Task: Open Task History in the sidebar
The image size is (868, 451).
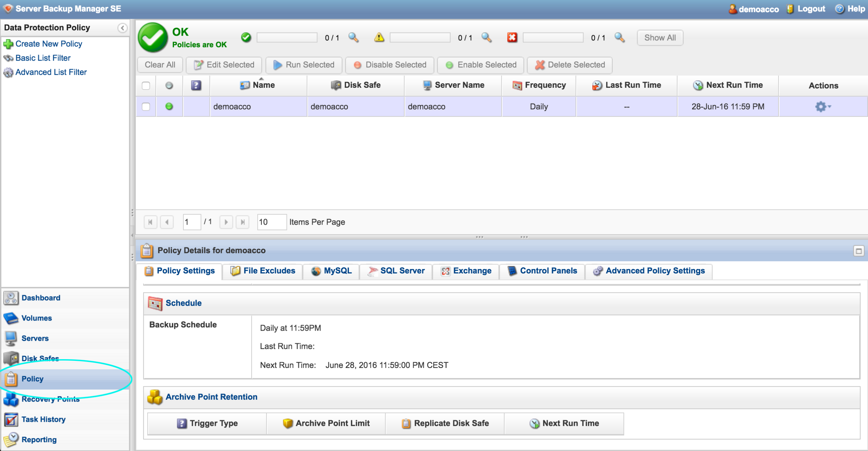Action: [x=43, y=419]
